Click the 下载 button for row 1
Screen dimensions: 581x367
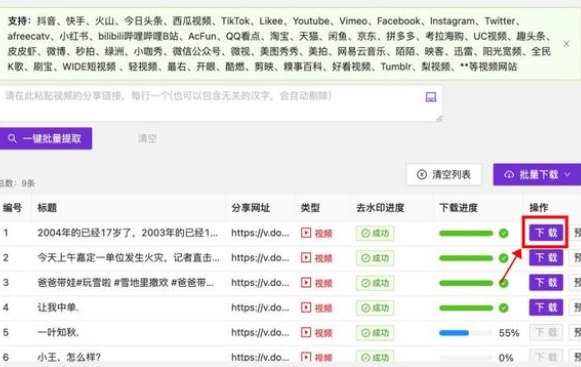pos(546,232)
